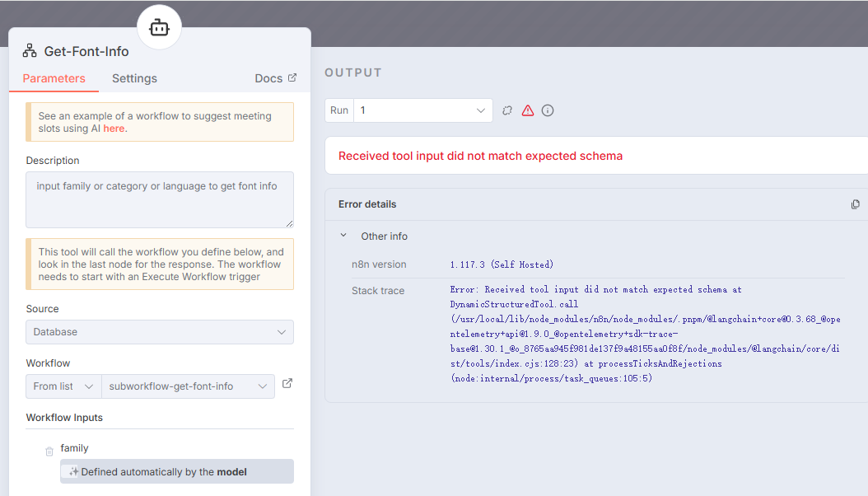The image size is (868, 496).
Task: Switch to the Settings tab
Action: pyautogui.click(x=134, y=78)
